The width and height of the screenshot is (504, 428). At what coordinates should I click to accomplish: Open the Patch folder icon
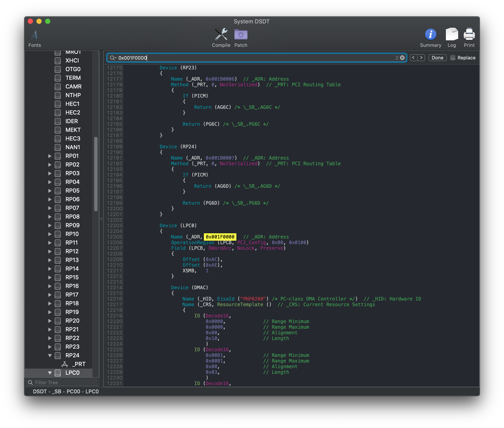coord(241,34)
